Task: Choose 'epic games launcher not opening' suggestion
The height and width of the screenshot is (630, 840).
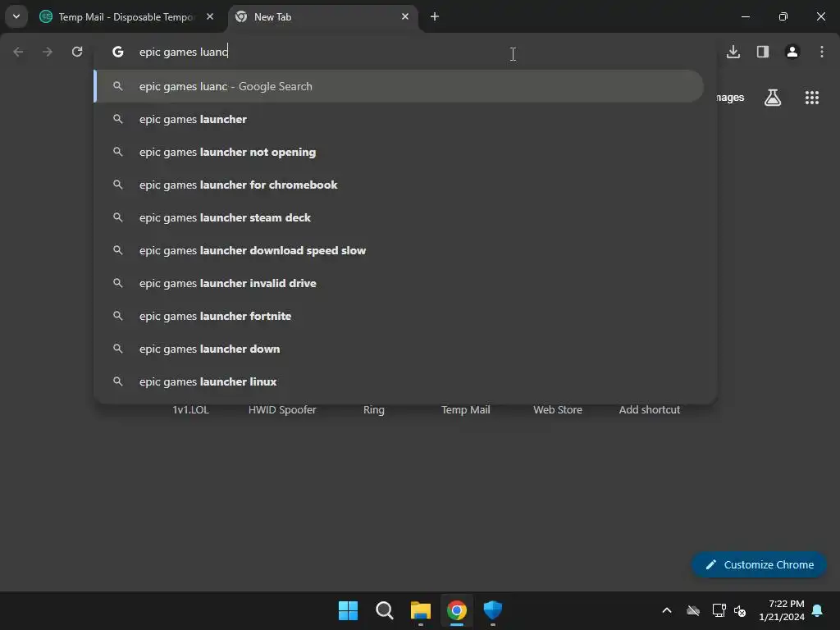Action: [x=399, y=152]
